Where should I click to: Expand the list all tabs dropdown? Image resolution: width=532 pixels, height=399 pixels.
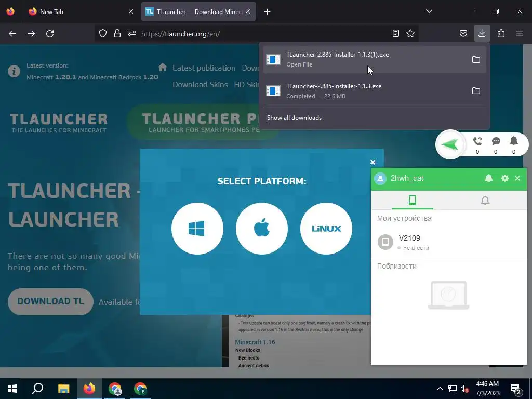coord(429,11)
